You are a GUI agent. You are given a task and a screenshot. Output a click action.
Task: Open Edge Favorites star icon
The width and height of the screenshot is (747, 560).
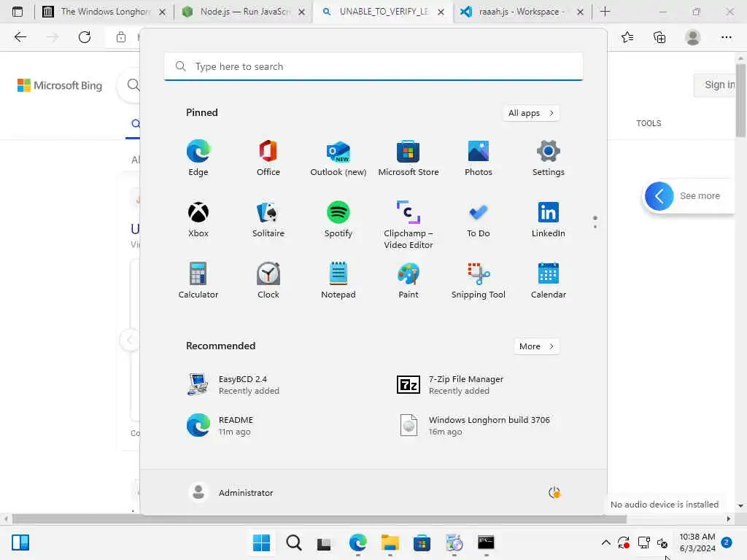point(627,37)
